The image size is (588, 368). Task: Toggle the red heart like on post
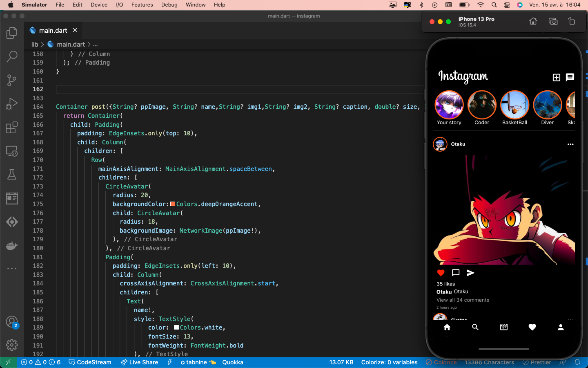pos(441,273)
